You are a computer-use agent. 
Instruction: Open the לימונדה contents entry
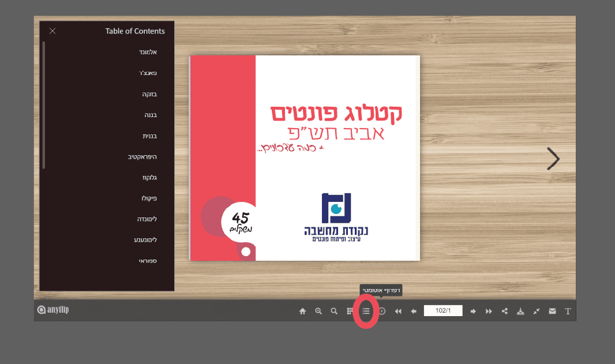[x=147, y=219]
